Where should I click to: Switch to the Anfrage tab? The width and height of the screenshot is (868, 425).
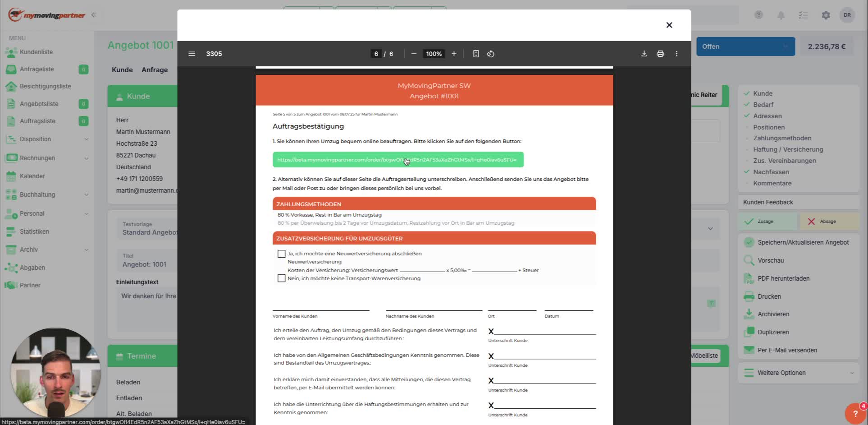click(155, 70)
